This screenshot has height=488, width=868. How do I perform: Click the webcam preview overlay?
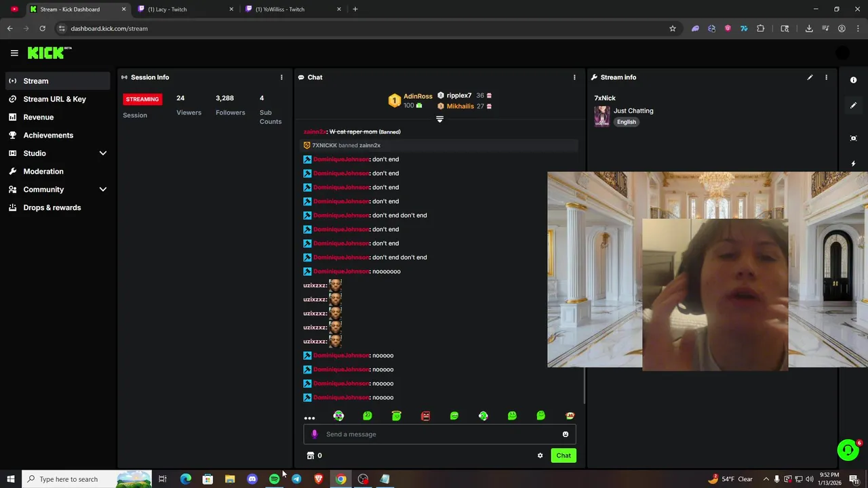(x=707, y=270)
